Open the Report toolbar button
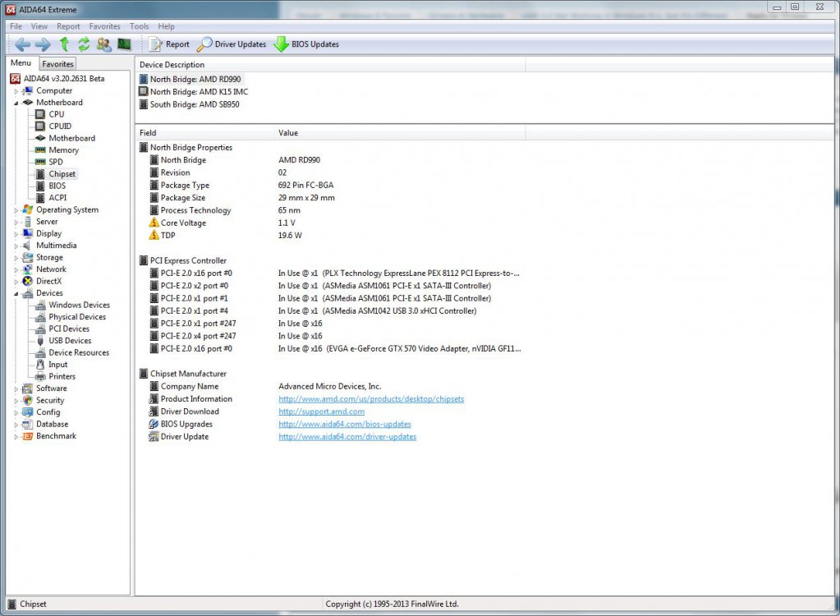Image resolution: width=840 pixels, height=616 pixels. click(169, 44)
